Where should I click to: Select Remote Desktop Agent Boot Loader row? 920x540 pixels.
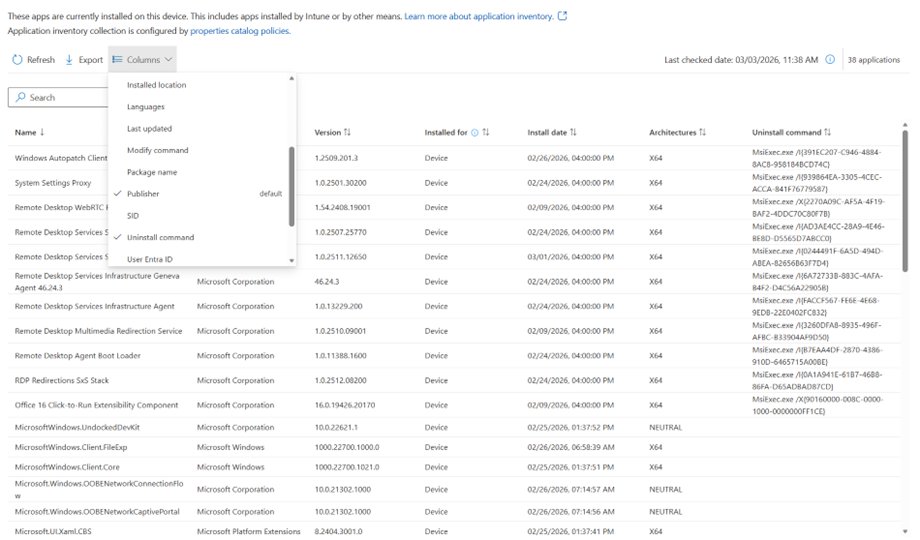click(454, 356)
